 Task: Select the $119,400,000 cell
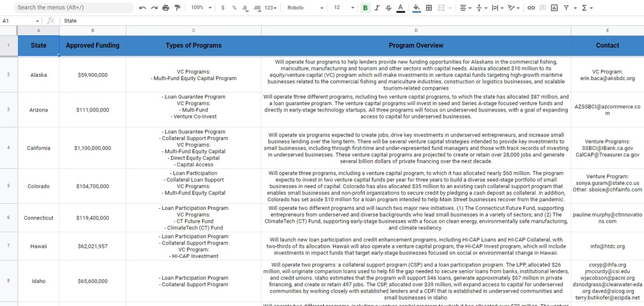pos(93,218)
